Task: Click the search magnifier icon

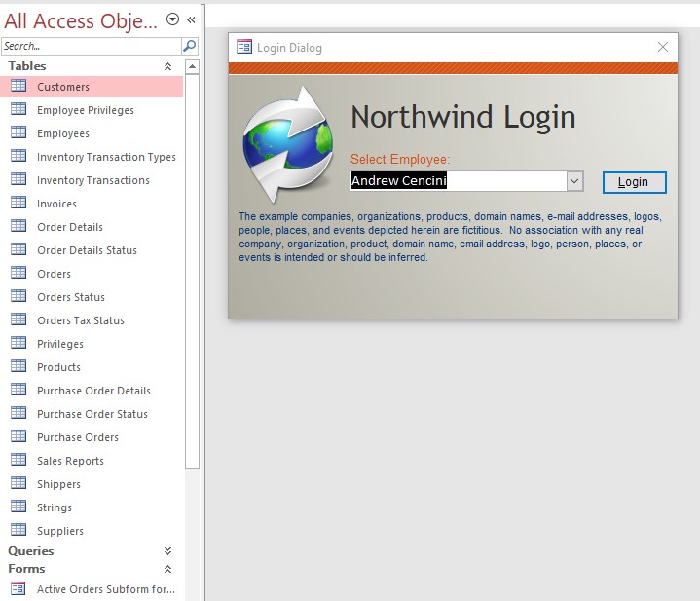Action: point(189,46)
